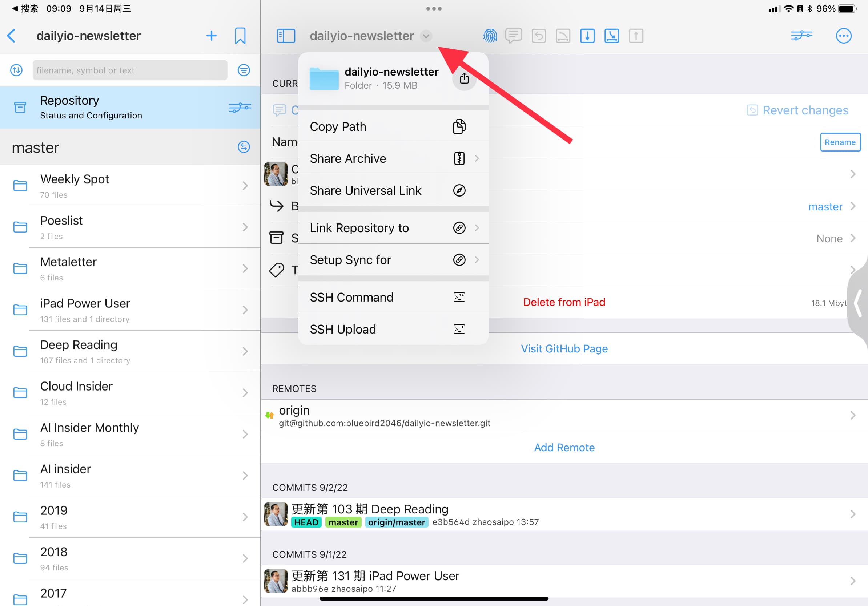Screen dimensions: 868x606
Task: Choose Copy Path from the menu
Action: click(x=393, y=126)
